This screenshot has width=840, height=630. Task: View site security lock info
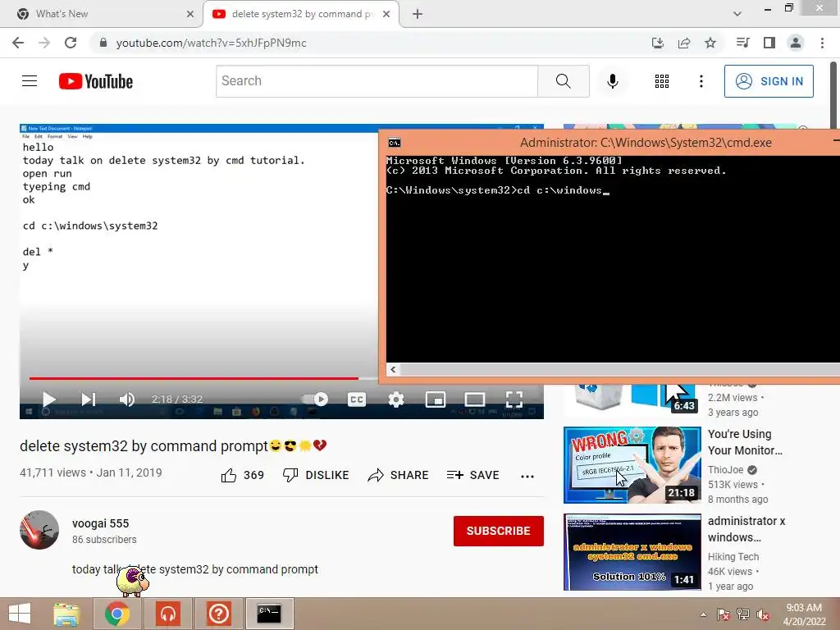point(103,43)
